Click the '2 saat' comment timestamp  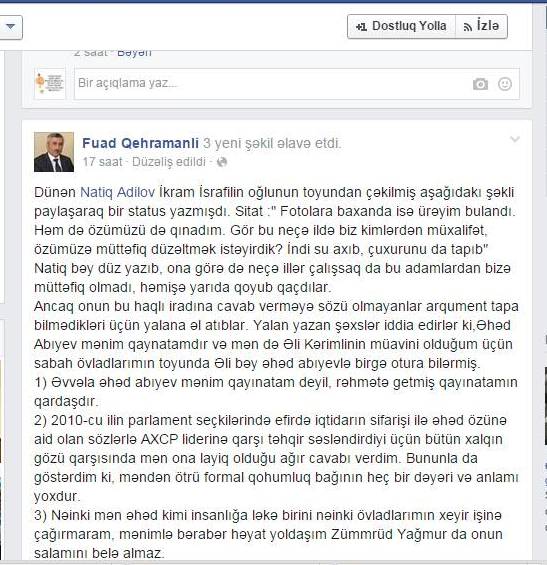(90, 53)
